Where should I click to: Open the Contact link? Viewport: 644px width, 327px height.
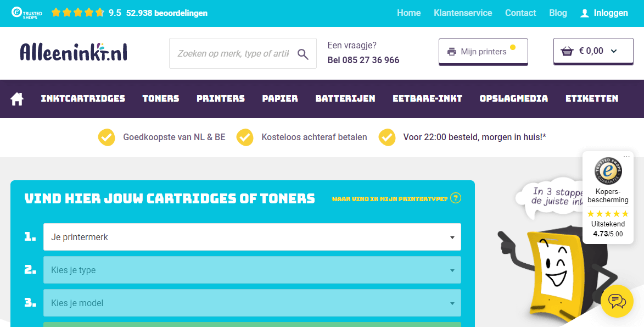[520, 13]
